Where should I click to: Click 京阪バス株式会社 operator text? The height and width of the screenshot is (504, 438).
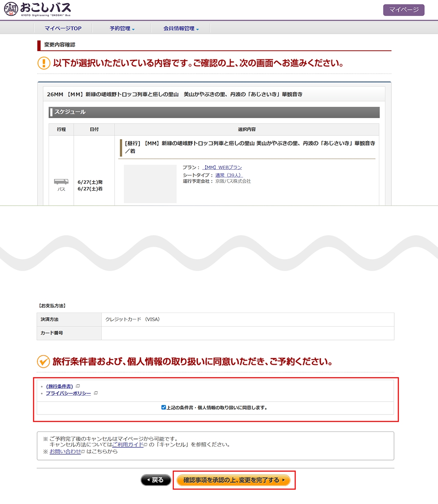233,181
